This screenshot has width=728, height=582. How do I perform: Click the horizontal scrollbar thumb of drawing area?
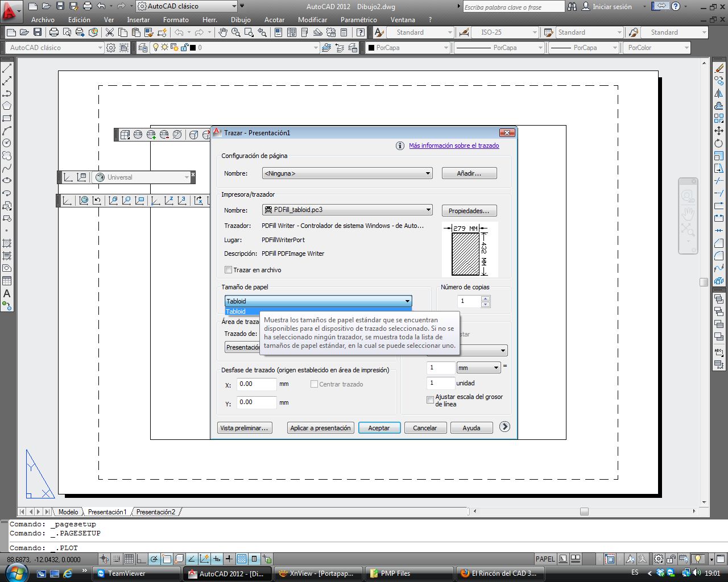(x=584, y=512)
